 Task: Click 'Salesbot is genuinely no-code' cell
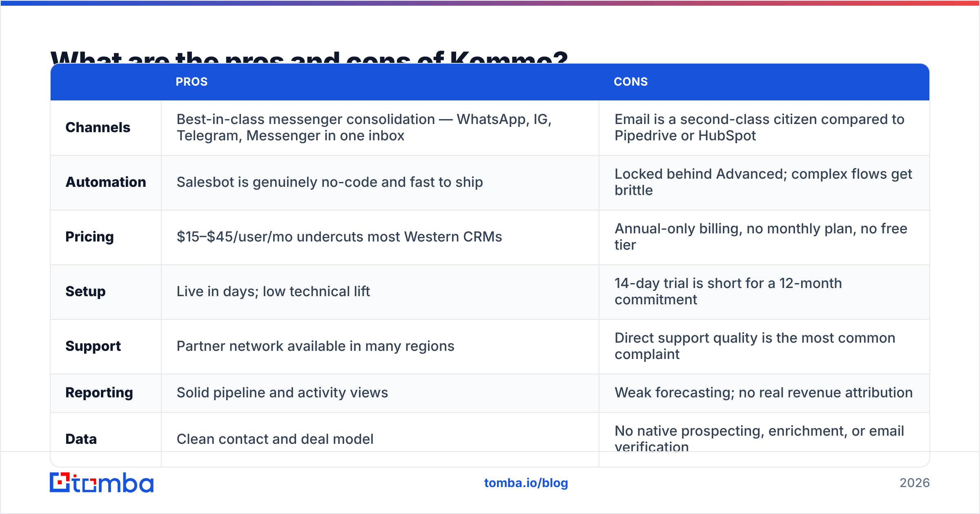pos(380,182)
